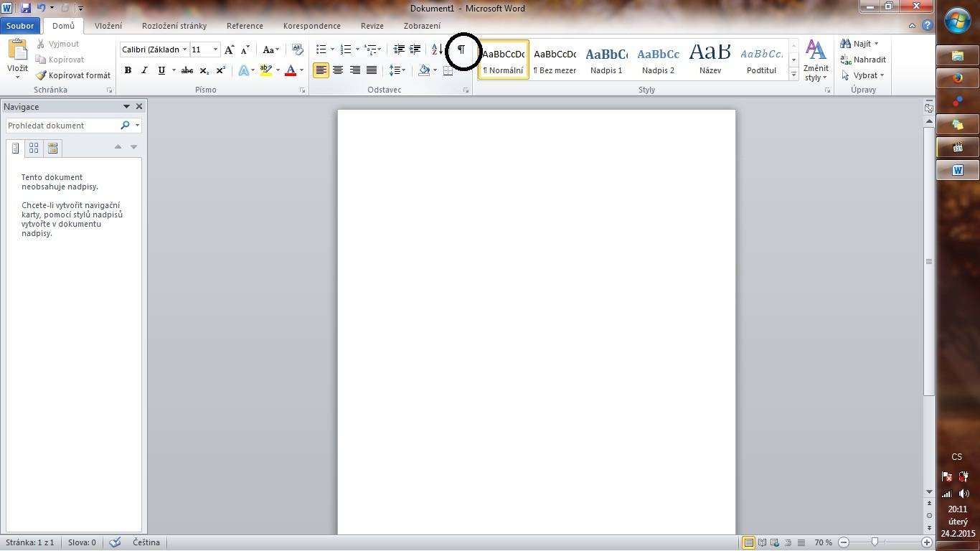Viewport: 980px width, 551px height.
Task: Switch to the Korespondence tab
Action: [x=312, y=26]
